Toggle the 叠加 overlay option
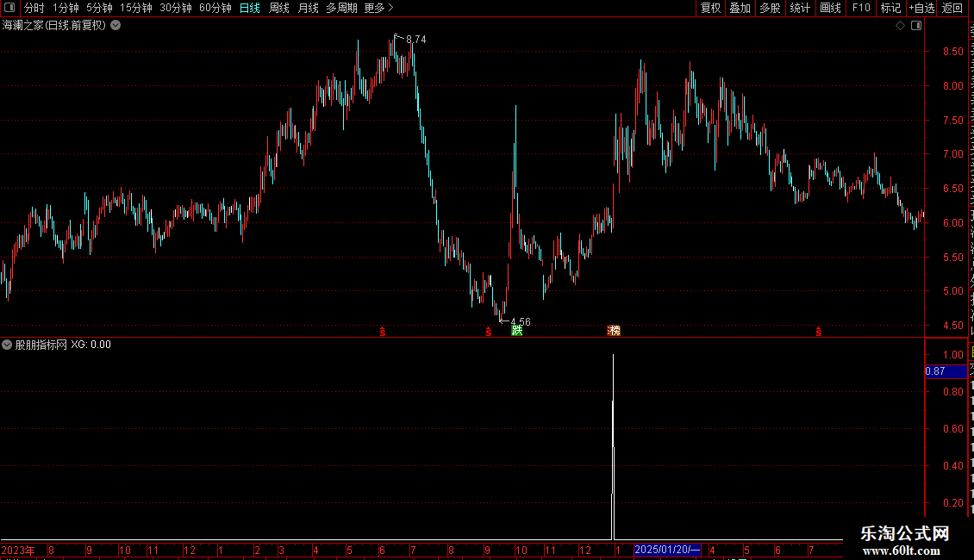This screenshot has width=974, height=560. click(740, 8)
